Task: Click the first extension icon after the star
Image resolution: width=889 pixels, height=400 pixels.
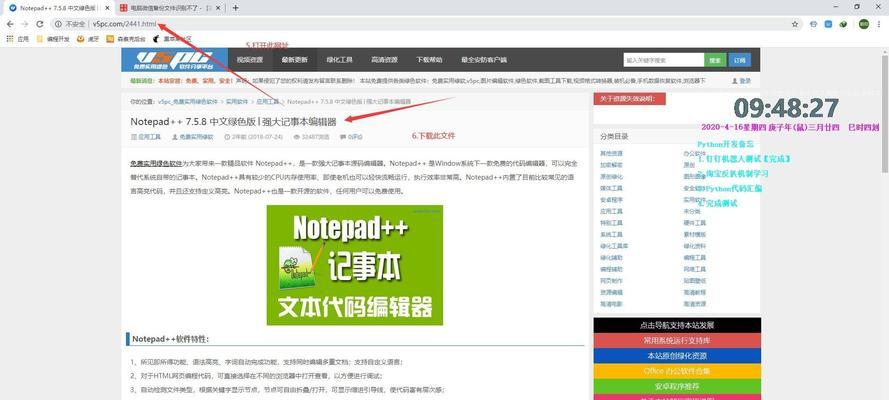Action: click(814, 24)
